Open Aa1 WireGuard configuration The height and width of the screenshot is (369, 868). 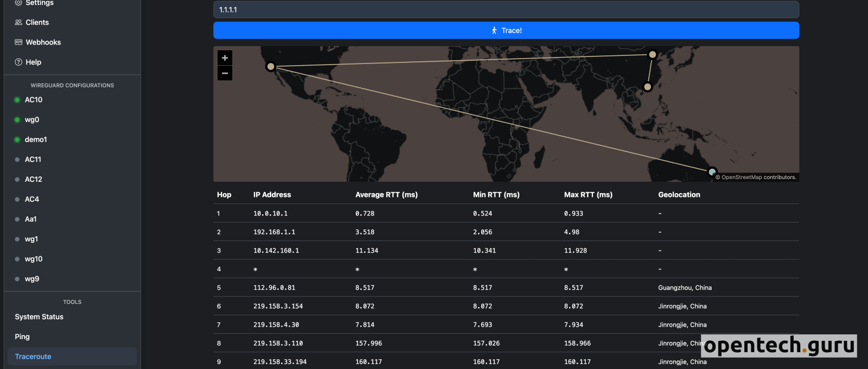click(x=31, y=219)
